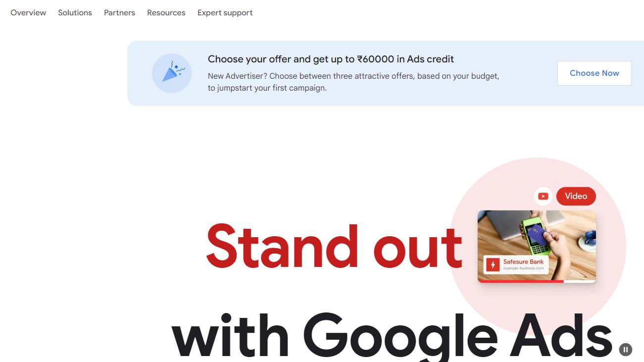Click the YouTube logo icon
Viewport: 644px width, 362px height.
pos(543,196)
